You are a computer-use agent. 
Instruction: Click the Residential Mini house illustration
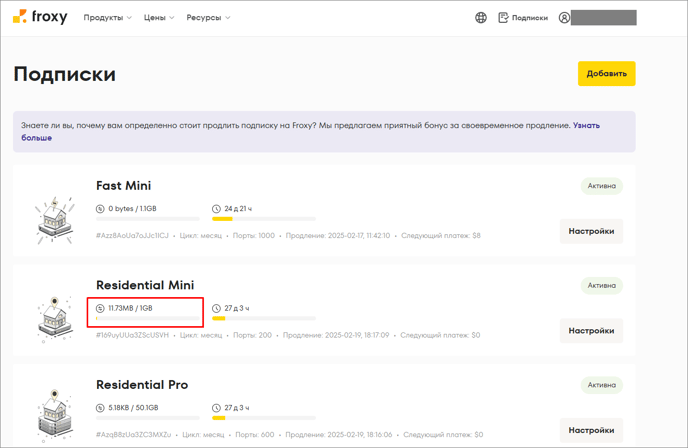(x=55, y=320)
